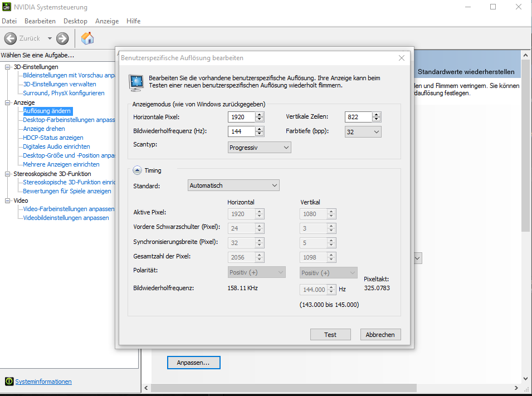Select Auflösung ändern in the tree
The height and width of the screenshot is (396, 532).
click(x=47, y=111)
